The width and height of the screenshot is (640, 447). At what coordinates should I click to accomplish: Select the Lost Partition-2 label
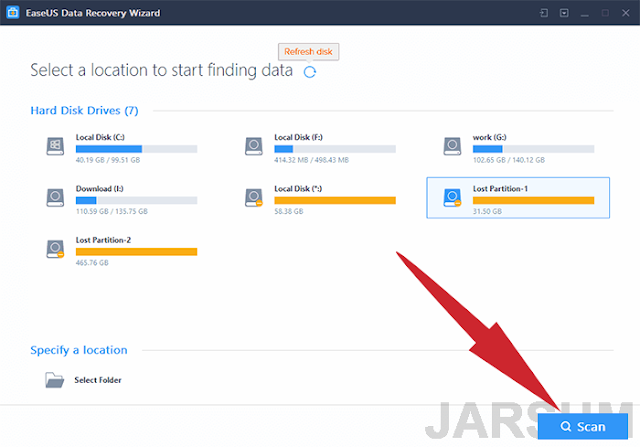[x=103, y=240]
